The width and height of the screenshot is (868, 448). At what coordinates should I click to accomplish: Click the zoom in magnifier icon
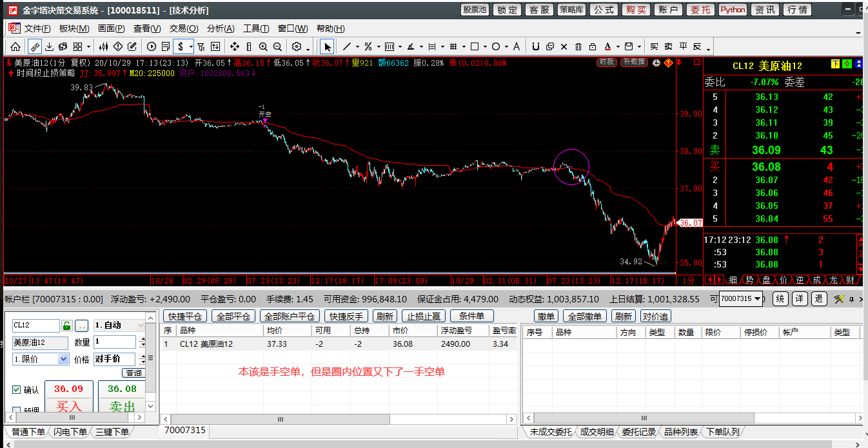[263, 46]
